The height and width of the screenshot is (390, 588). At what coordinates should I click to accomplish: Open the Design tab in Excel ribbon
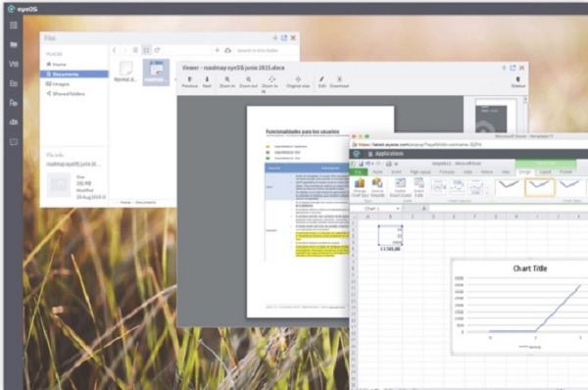[x=524, y=171]
